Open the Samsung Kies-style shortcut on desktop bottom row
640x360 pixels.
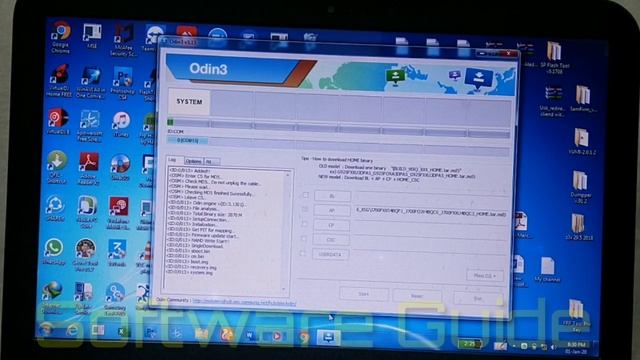point(114,298)
